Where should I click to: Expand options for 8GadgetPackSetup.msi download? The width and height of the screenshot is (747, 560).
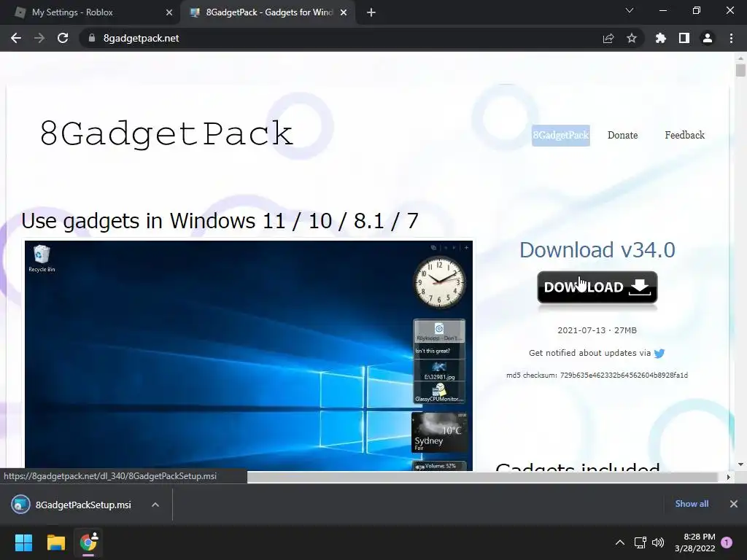pos(155,505)
